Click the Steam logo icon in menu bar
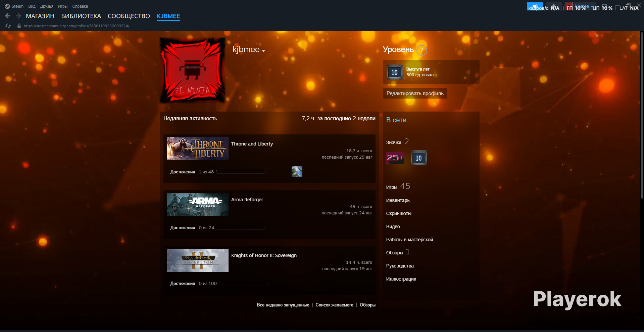The image size is (644, 332). pos(7,6)
